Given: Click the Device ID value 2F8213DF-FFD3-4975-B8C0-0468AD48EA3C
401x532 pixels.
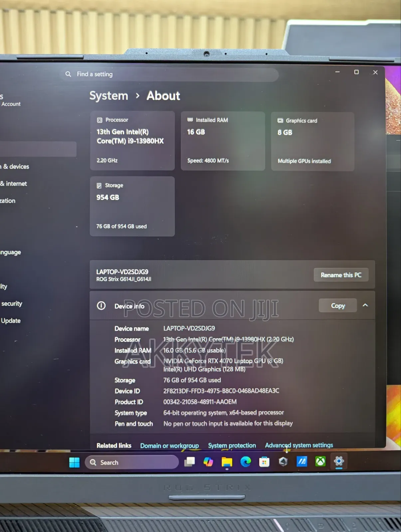Looking at the screenshot, I should 221,391.
